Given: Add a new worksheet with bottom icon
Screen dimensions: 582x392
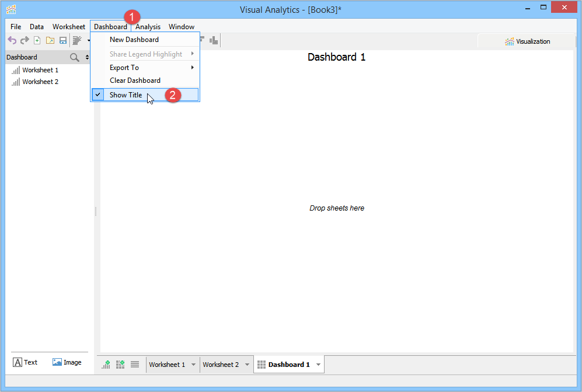Looking at the screenshot, I should [106, 365].
